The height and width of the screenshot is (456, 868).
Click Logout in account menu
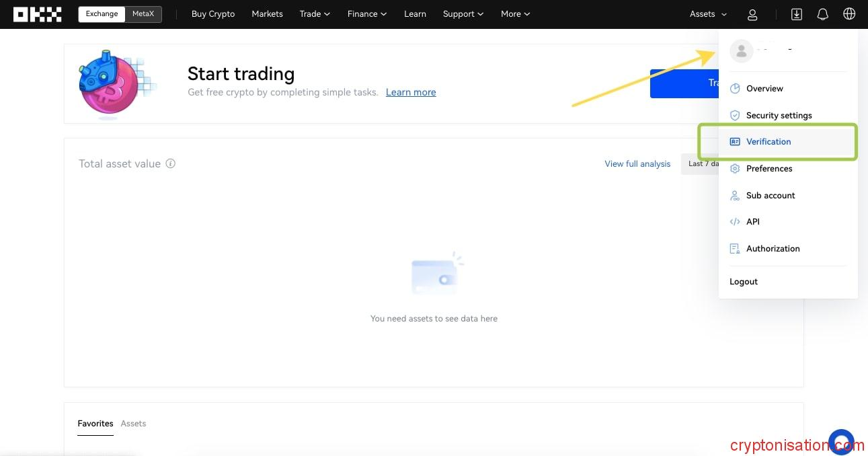pyautogui.click(x=744, y=282)
